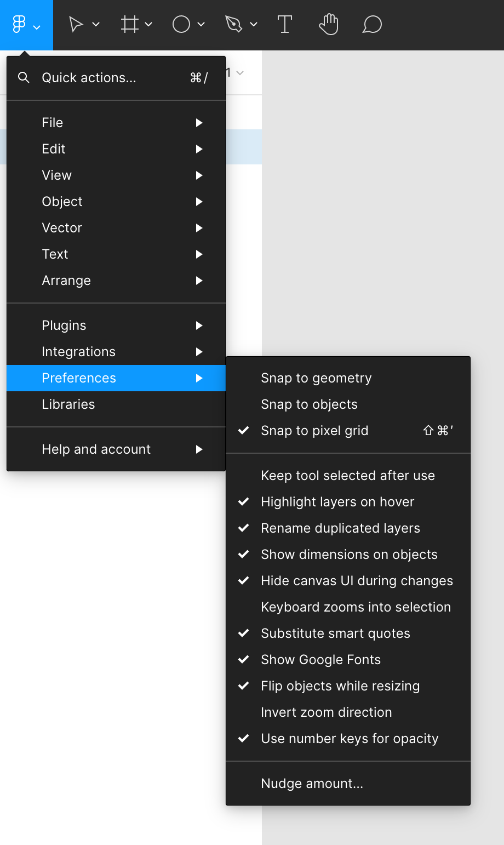
Task: Expand pen tool options chevron
Action: tap(254, 25)
